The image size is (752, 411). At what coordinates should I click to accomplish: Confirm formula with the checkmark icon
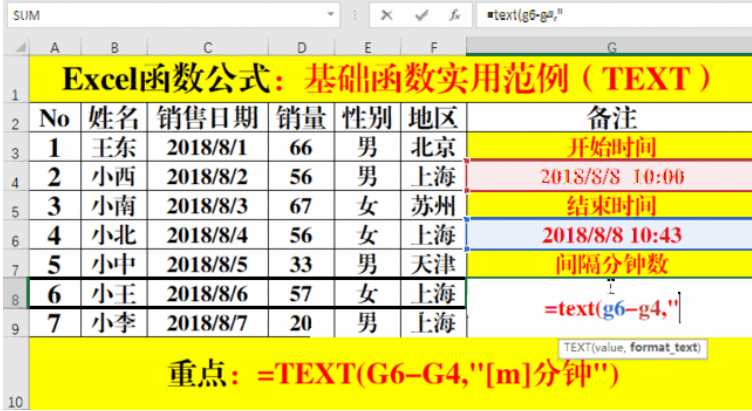(x=421, y=15)
